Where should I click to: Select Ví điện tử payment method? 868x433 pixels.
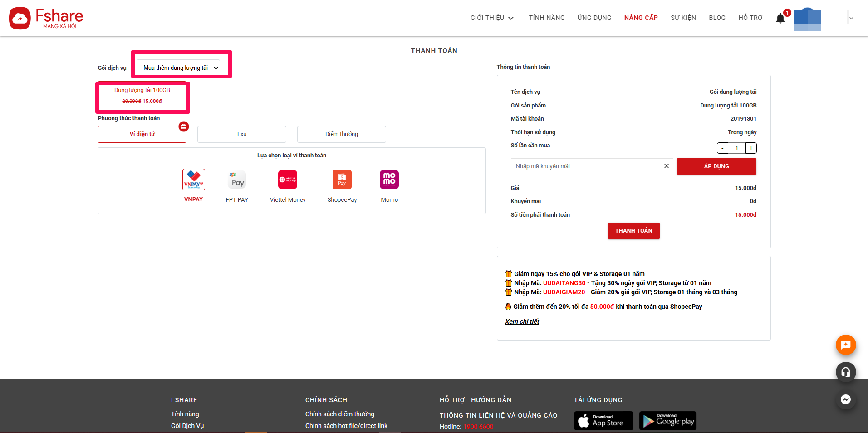(x=142, y=134)
